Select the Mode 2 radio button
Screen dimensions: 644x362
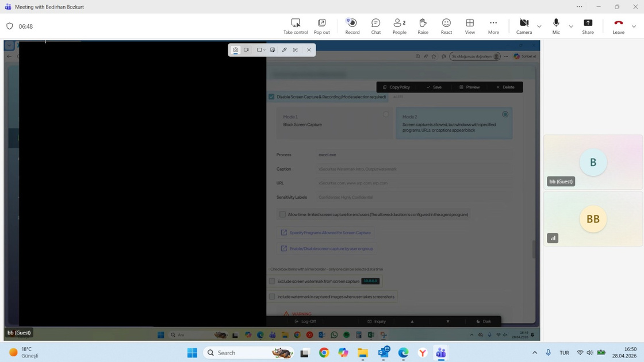pos(505,114)
